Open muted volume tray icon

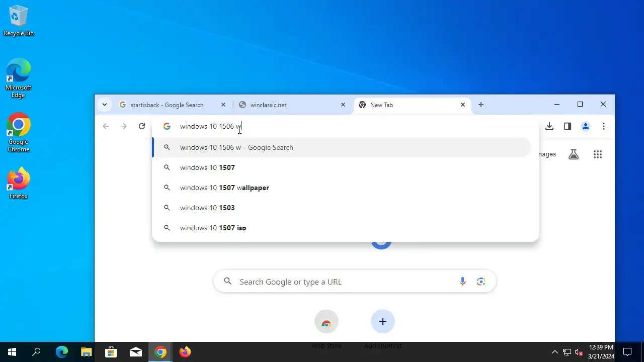[x=579, y=352]
